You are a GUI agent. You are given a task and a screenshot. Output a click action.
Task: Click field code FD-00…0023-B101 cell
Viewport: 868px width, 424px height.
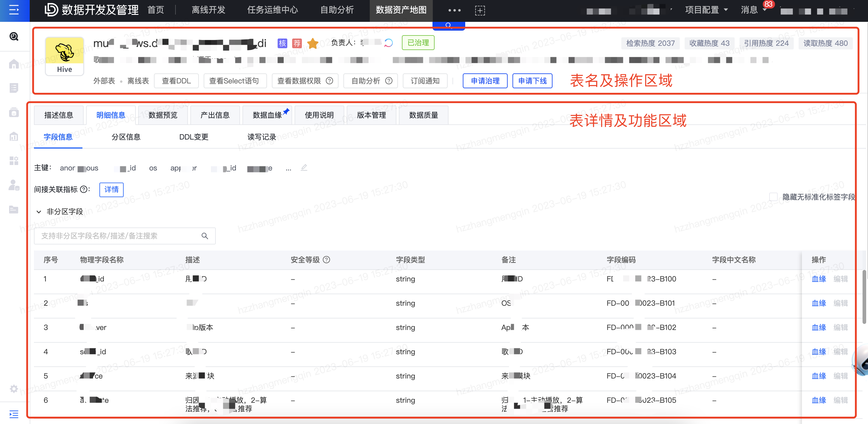coord(641,303)
